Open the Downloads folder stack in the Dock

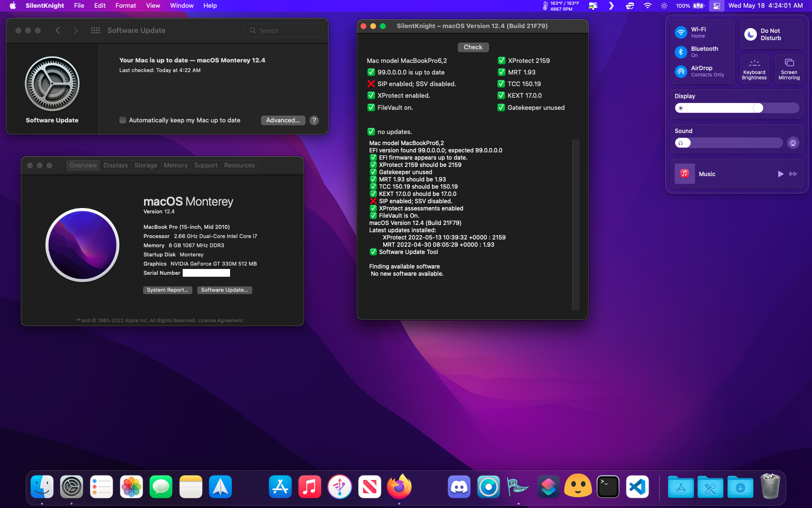[740, 487]
